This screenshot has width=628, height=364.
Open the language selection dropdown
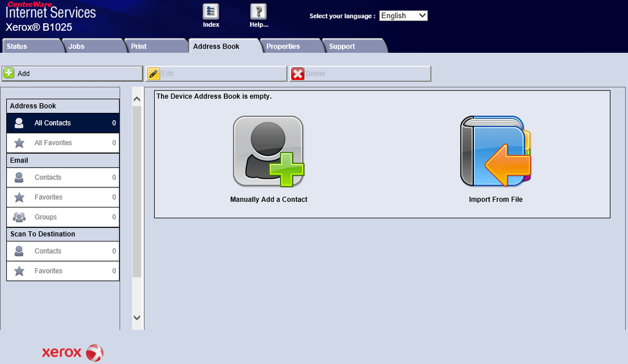tap(403, 16)
